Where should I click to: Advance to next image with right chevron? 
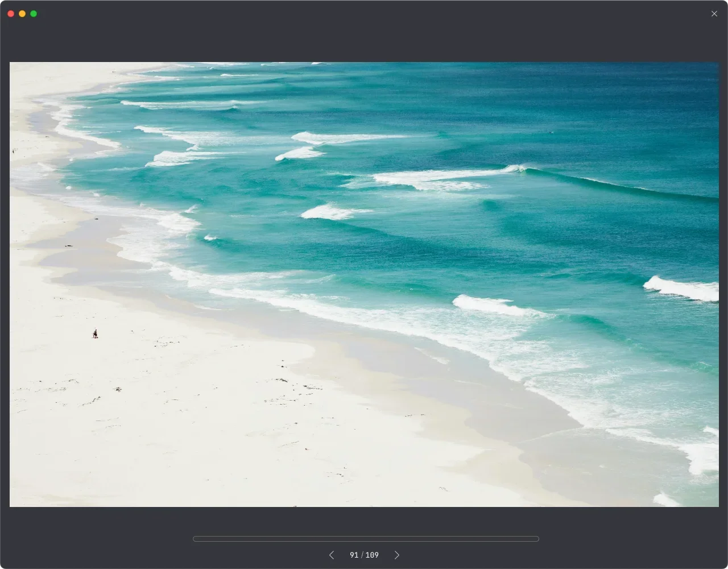tap(397, 555)
